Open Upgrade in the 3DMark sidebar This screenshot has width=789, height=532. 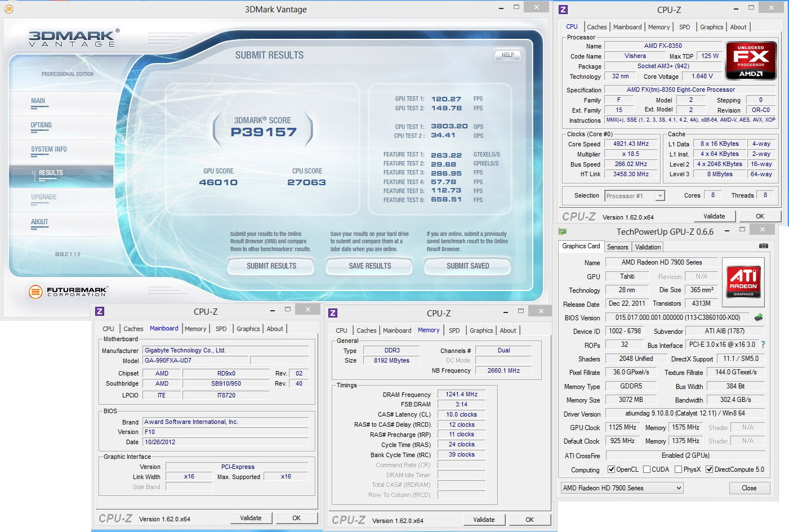click(44, 197)
